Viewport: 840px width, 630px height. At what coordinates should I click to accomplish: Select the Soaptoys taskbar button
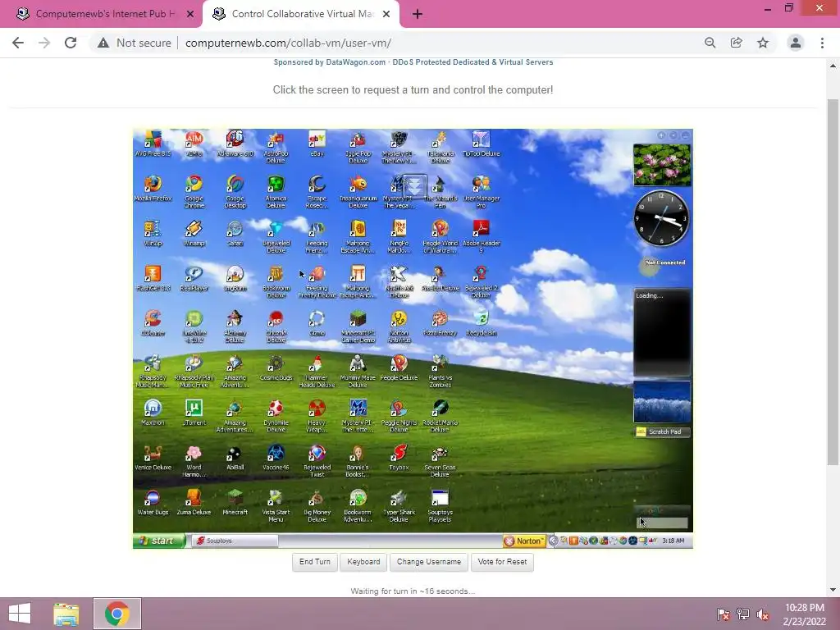click(x=235, y=541)
